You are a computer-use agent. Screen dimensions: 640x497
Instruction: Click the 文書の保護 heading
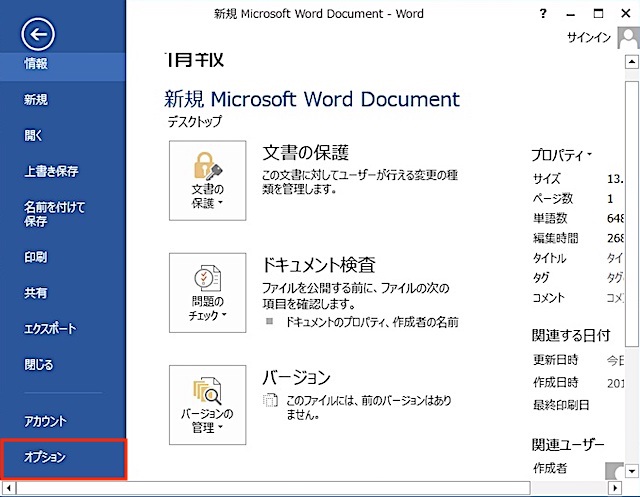coord(305,153)
